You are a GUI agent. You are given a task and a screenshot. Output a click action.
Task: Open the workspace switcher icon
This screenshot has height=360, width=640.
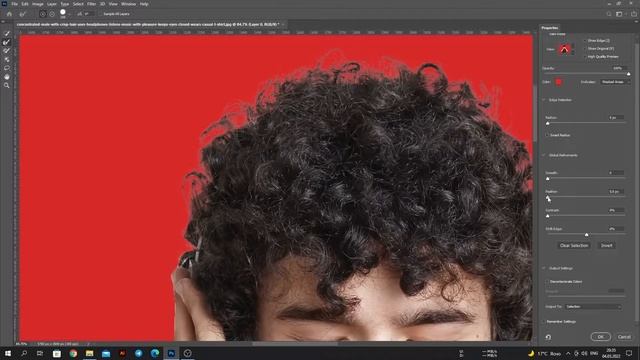620,14
